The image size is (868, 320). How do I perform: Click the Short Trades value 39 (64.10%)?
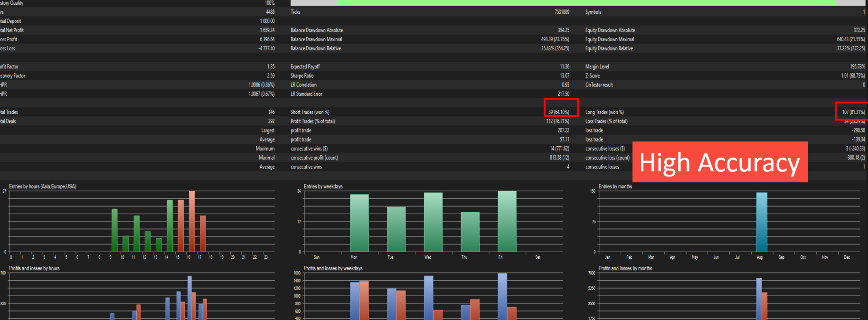[559, 112]
